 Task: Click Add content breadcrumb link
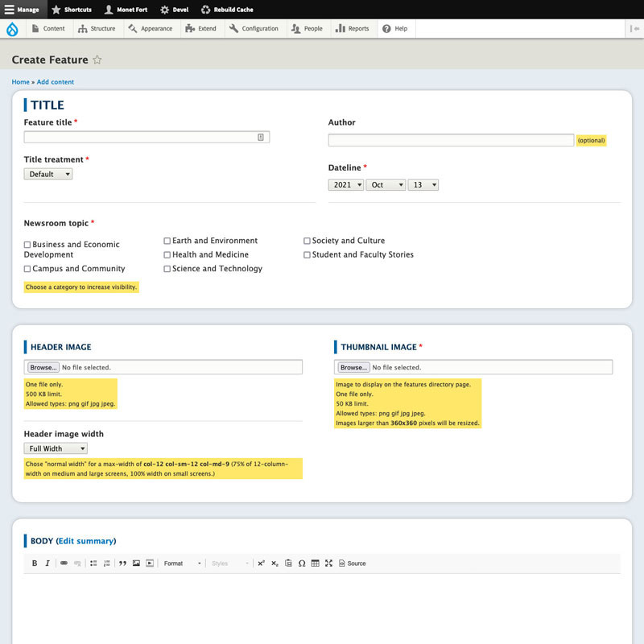(56, 82)
